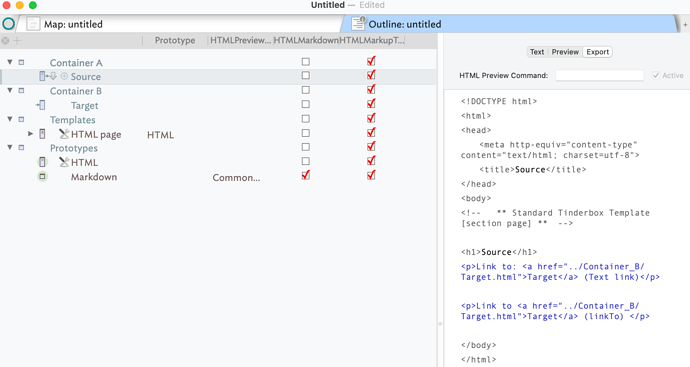Check HTMLMarkdown for the Templates row

(x=306, y=119)
